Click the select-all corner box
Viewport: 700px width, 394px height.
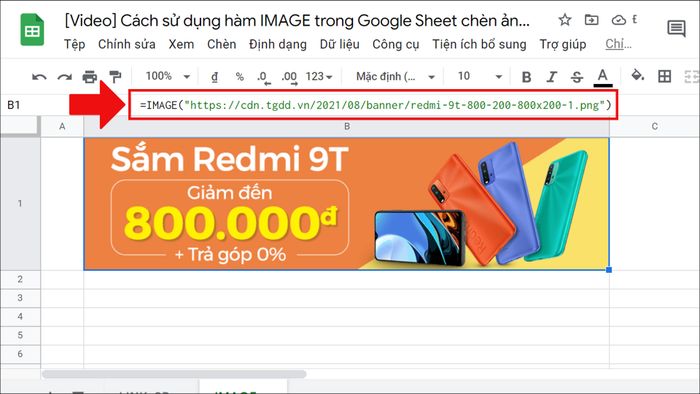click(x=20, y=126)
